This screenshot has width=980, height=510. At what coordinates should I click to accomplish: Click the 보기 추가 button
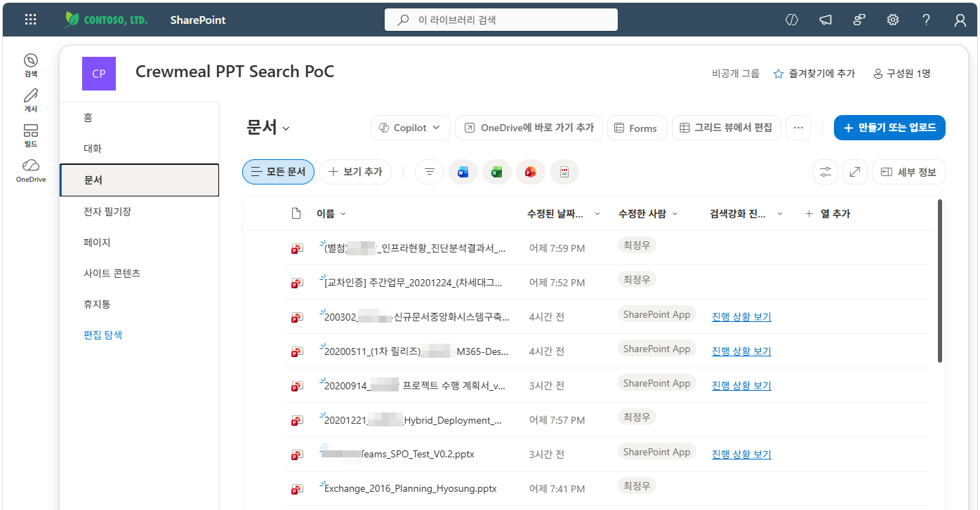pyautogui.click(x=355, y=172)
